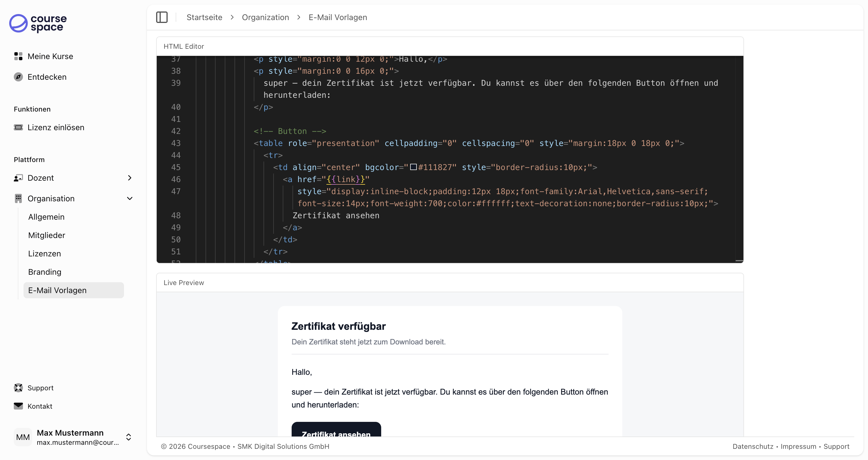This screenshot has height=460, width=868.
Task: Collapse the Organisation section chevron
Action: [x=130, y=198]
